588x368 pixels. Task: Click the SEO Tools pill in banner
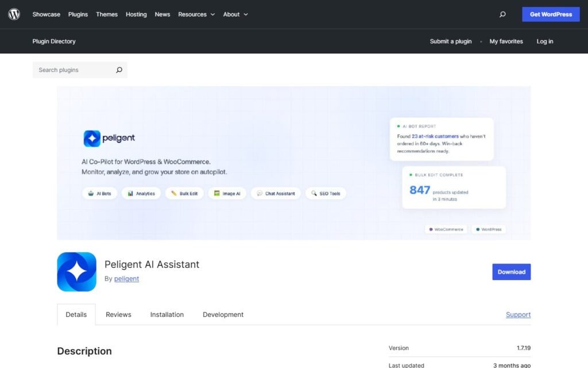(326, 193)
